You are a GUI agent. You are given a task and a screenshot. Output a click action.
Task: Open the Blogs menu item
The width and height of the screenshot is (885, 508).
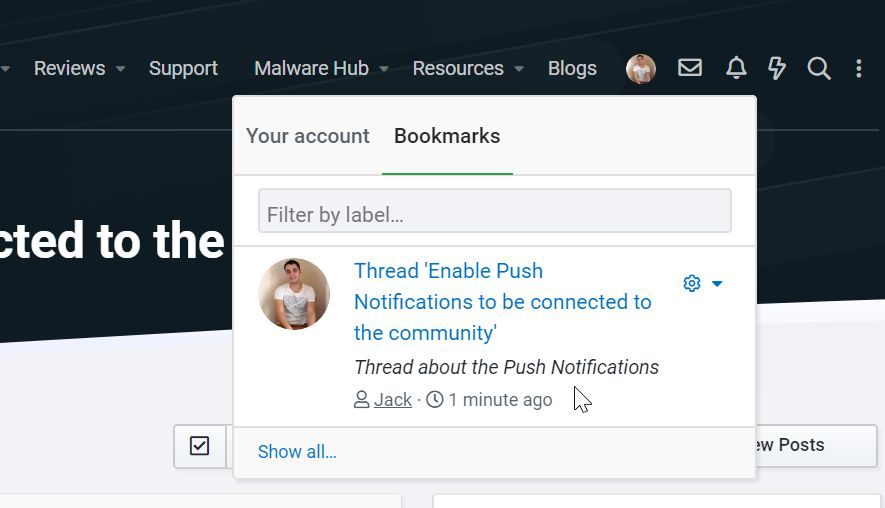pyautogui.click(x=572, y=68)
